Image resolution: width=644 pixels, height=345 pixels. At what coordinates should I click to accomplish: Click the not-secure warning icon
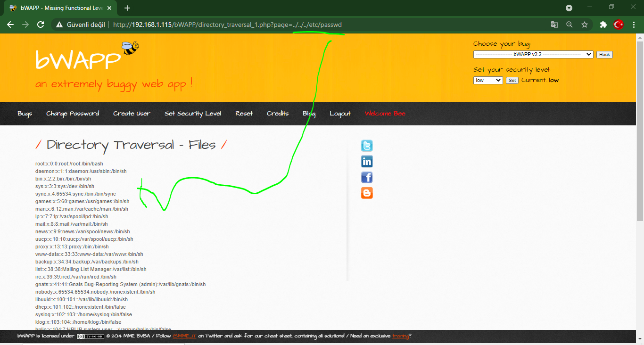[x=59, y=25]
